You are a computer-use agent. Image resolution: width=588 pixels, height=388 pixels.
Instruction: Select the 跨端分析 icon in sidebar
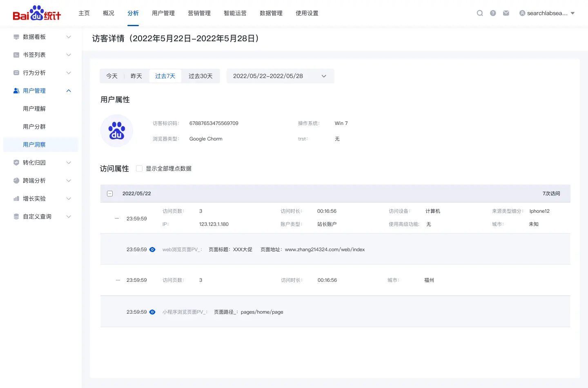pyautogui.click(x=16, y=181)
